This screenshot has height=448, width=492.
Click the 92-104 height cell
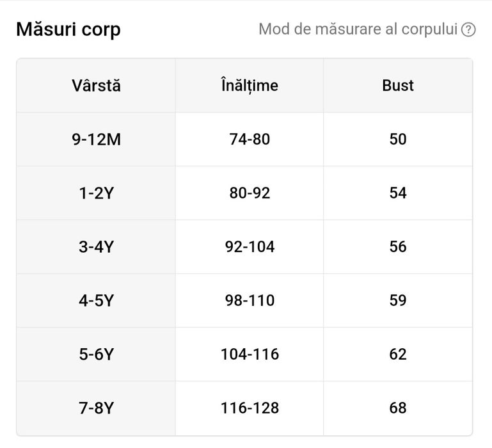coord(250,247)
